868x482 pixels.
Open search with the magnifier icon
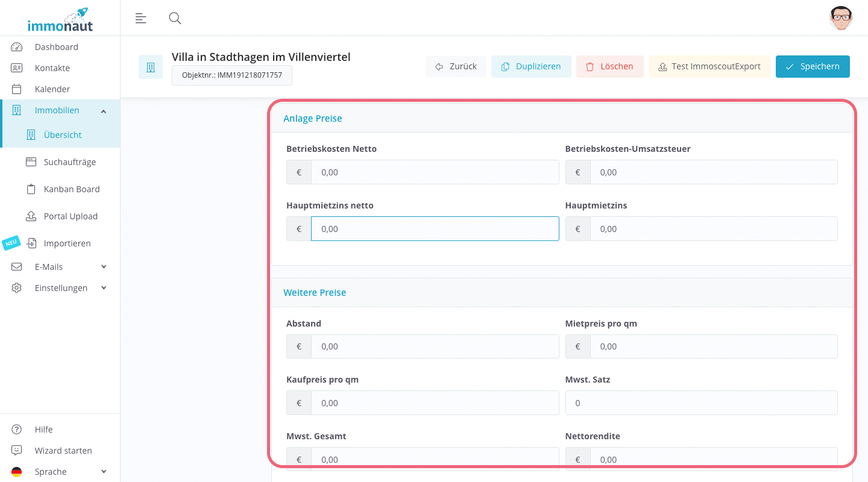(175, 18)
